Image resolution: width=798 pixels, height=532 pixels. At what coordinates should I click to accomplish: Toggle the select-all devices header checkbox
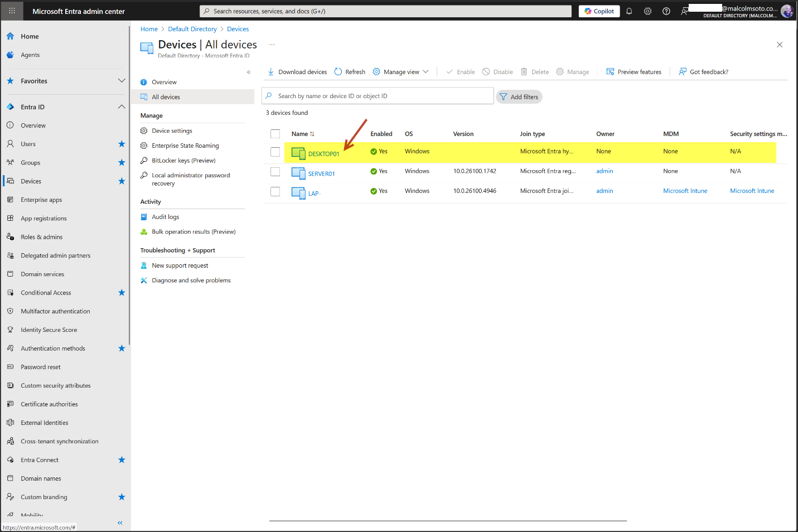click(275, 134)
